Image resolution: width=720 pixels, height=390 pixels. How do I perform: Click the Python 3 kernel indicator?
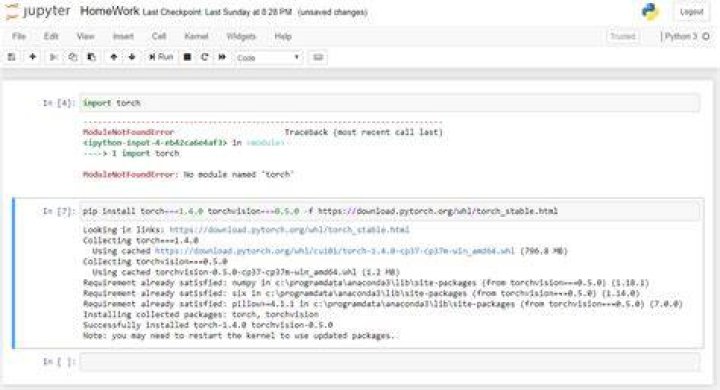coord(681,36)
